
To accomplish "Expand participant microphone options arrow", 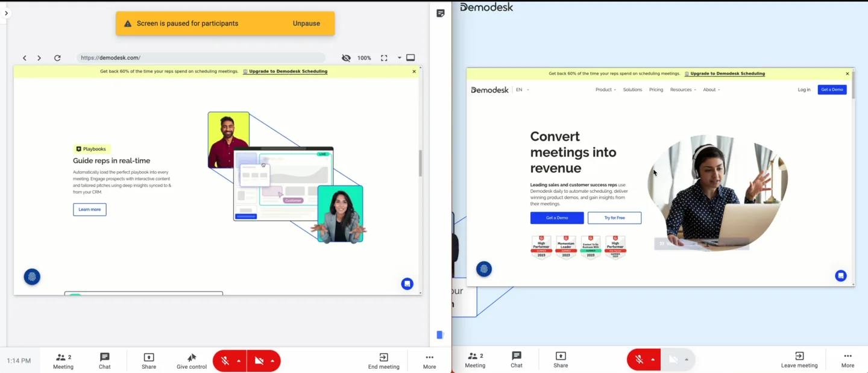I will click(653, 360).
